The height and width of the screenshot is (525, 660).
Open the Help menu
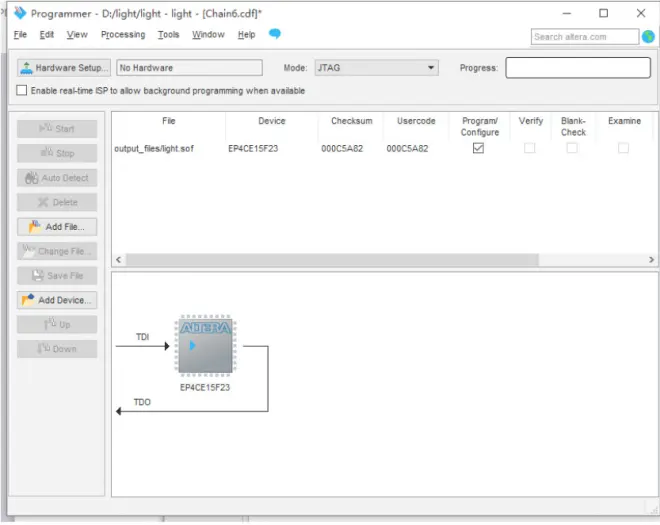246,35
